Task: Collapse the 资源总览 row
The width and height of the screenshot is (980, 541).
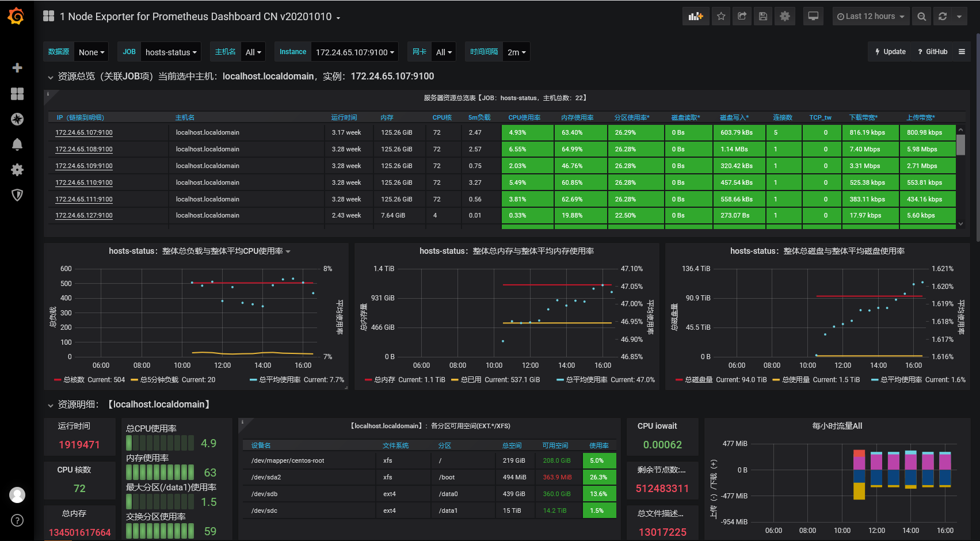Action: 74,76
